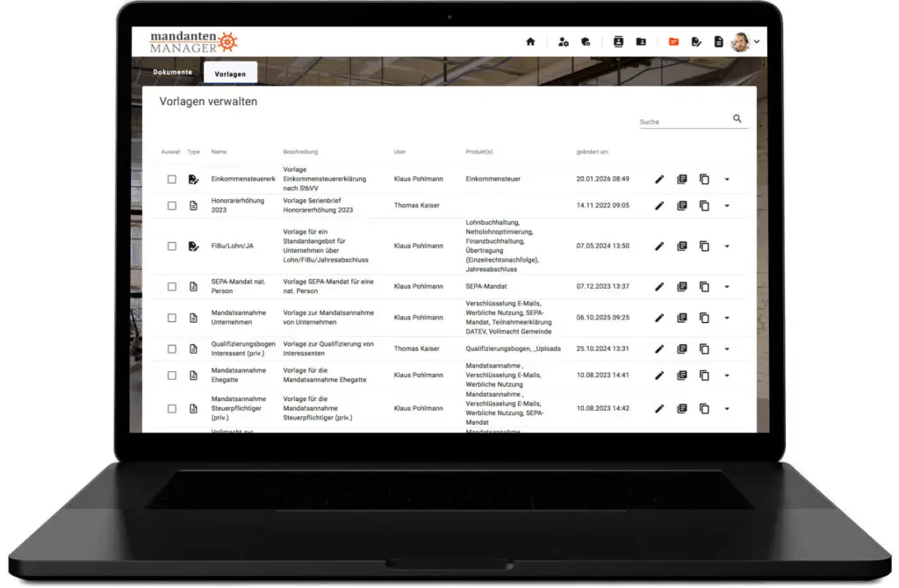Open the contacts card icon in the top bar
This screenshot has width=899, height=588.
click(618, 41)
